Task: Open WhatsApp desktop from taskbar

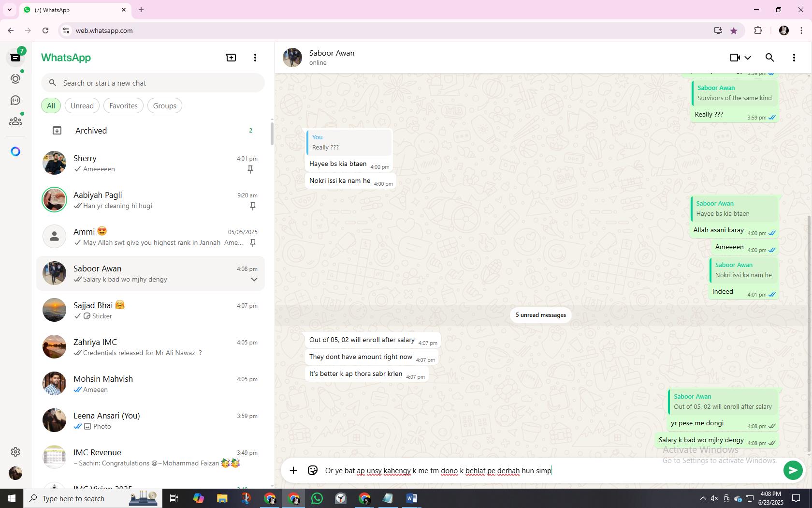Action: coord(317,498)
